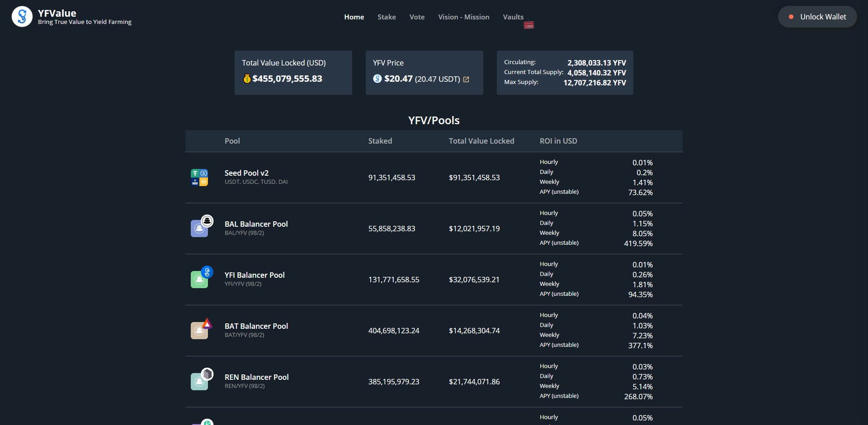Click current total supply 4,058,140.32 YFV
The width and height of the screenshot is (868, 425).
[x=597, y=73]
